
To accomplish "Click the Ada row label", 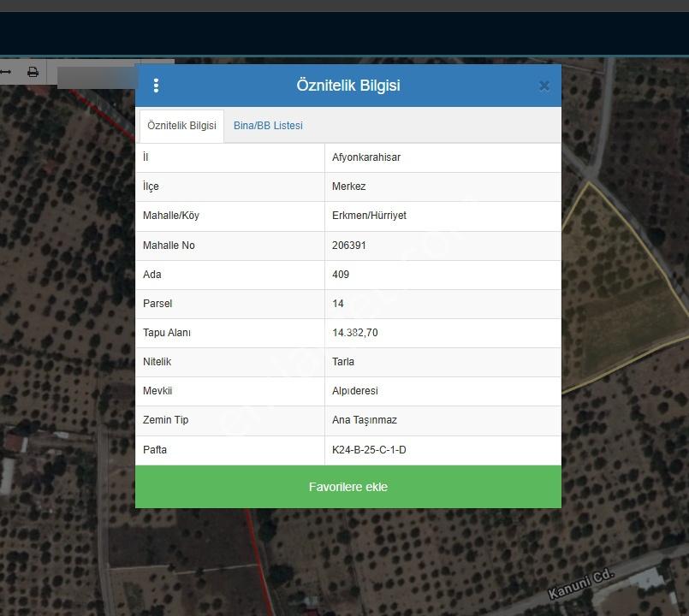I will click(x=152, y=274).
